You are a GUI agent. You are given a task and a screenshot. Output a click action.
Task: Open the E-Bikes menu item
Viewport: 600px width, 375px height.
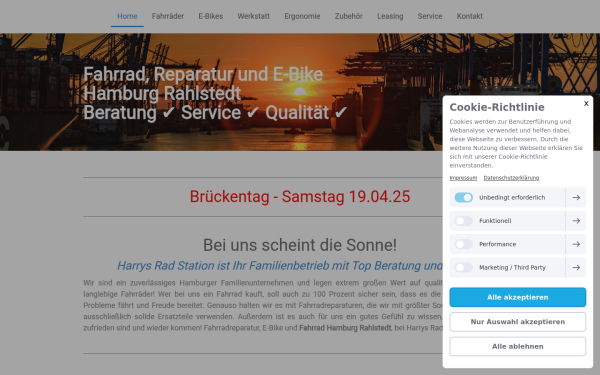pos(210,16)
